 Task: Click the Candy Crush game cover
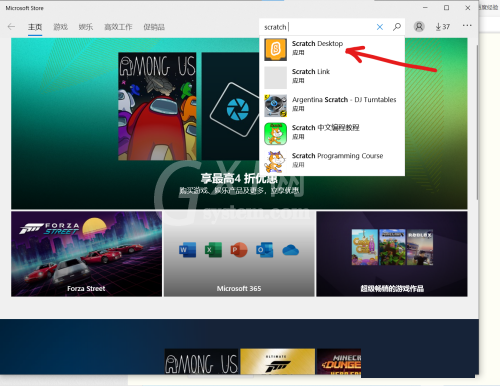(365, 247)
